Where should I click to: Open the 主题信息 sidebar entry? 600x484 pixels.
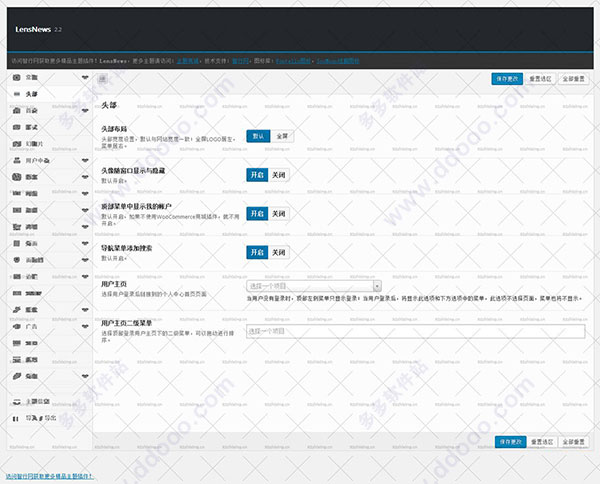(50, 402)
